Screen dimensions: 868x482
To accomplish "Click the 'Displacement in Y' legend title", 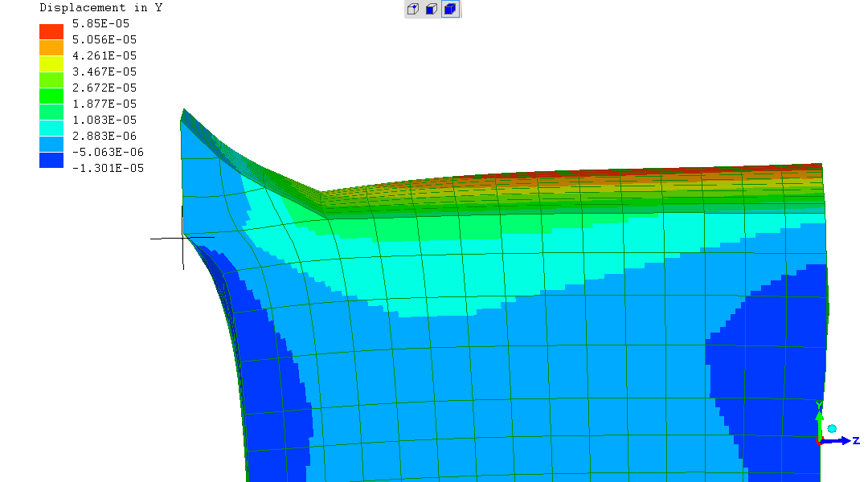I will (x=101, y=8).
